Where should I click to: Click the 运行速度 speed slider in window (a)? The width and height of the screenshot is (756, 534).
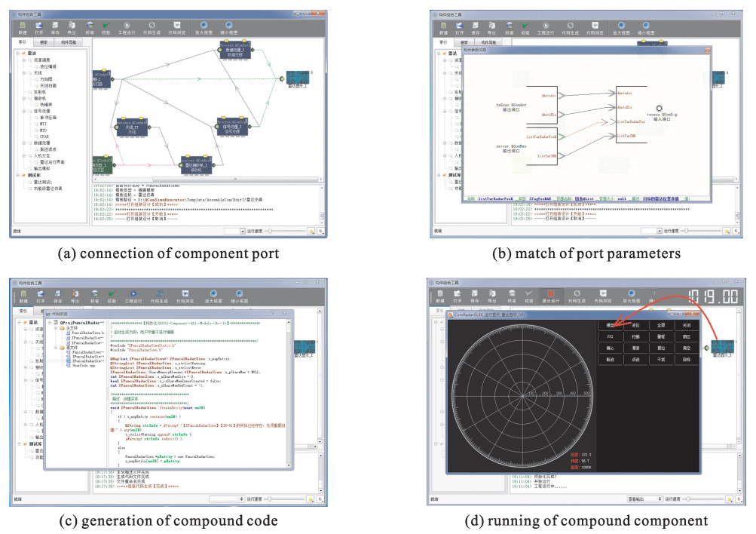(x=285, y=231)
